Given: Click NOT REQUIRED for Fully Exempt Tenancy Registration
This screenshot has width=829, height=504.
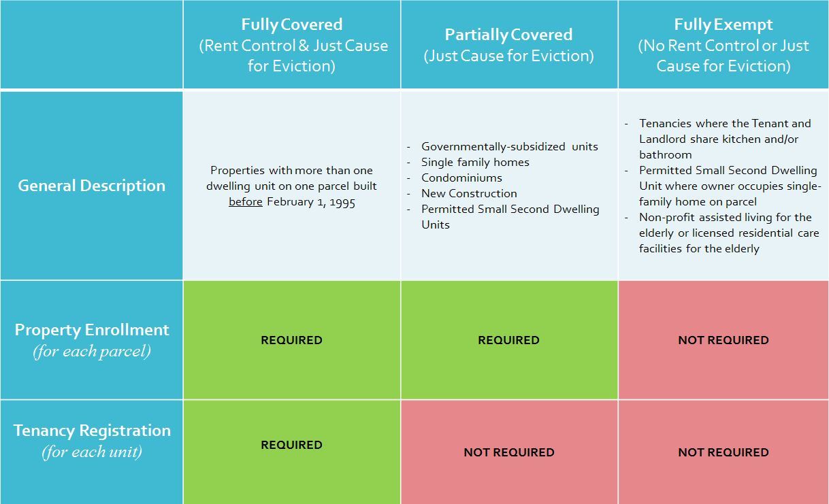Looking at the screenshot, I should (723, 452).
